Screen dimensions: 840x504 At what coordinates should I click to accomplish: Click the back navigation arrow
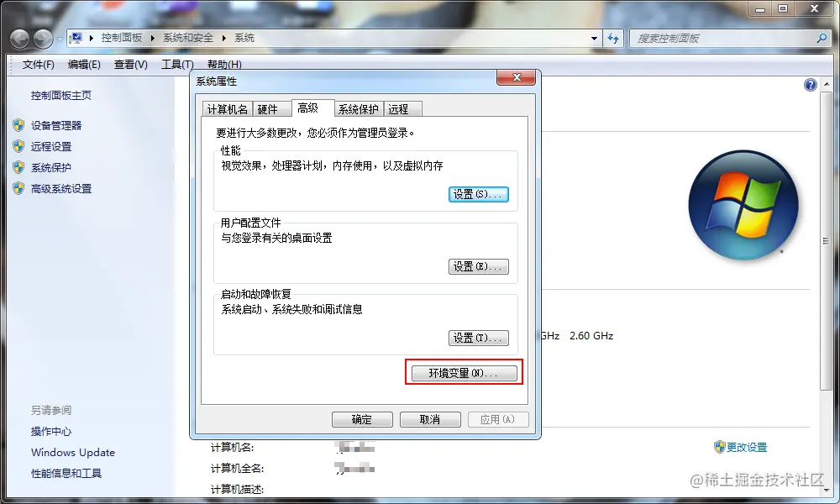(18, 38)
